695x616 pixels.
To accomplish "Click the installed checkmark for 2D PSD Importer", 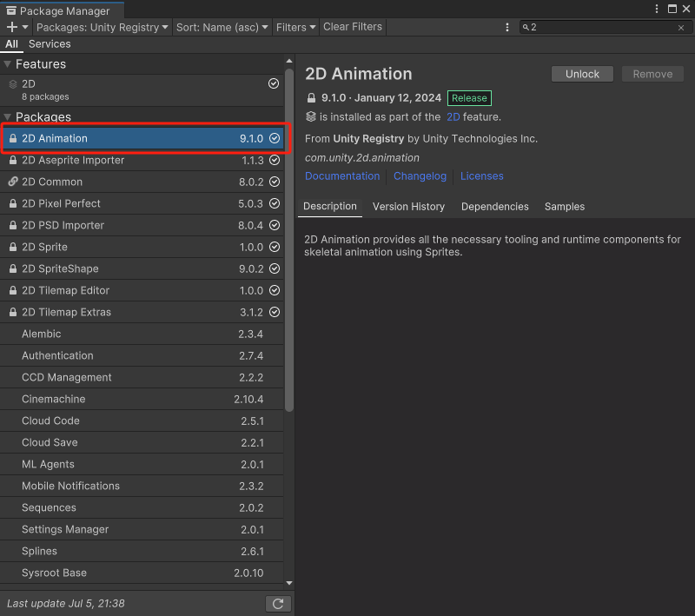I will [x=275, y=225].
